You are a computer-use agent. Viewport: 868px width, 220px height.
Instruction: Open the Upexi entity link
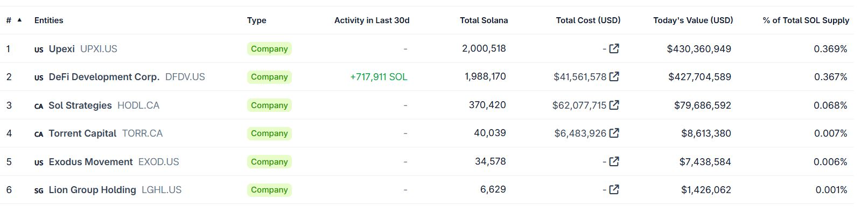[x=62, y=49]
